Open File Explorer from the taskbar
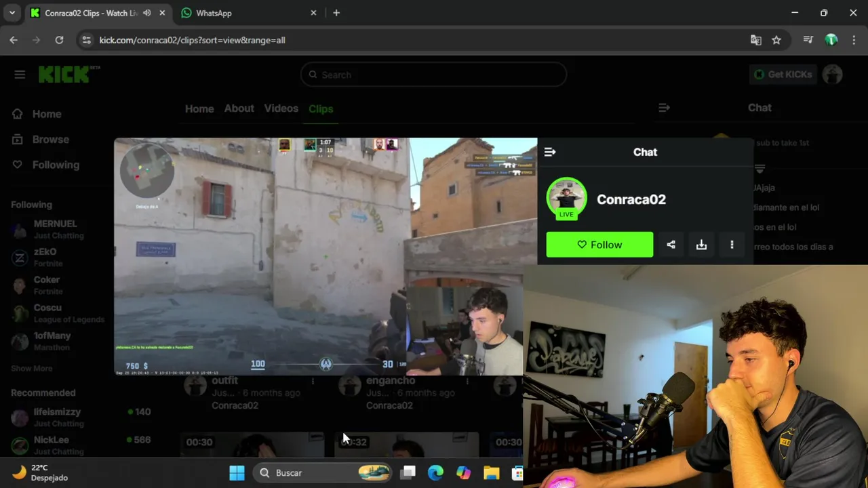 (491, 472)
